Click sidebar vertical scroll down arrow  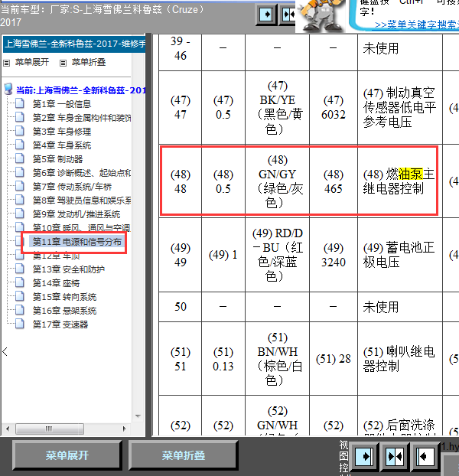[138, 416]
